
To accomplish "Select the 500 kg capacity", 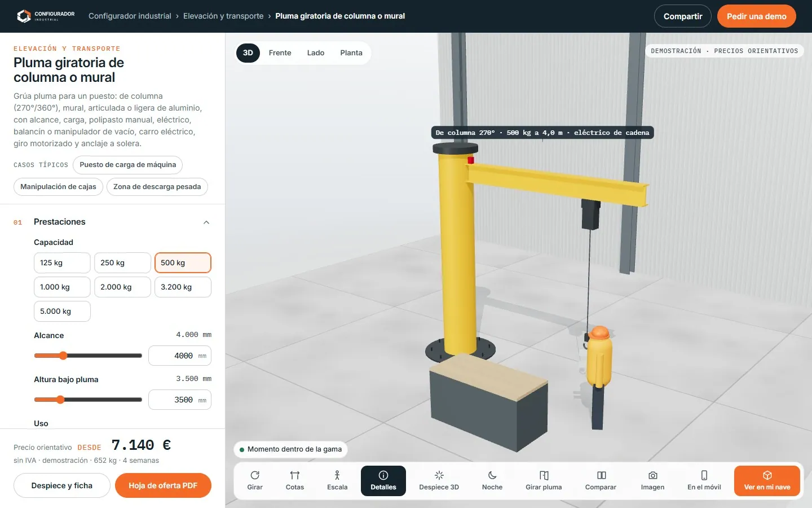I will [183, 263].
